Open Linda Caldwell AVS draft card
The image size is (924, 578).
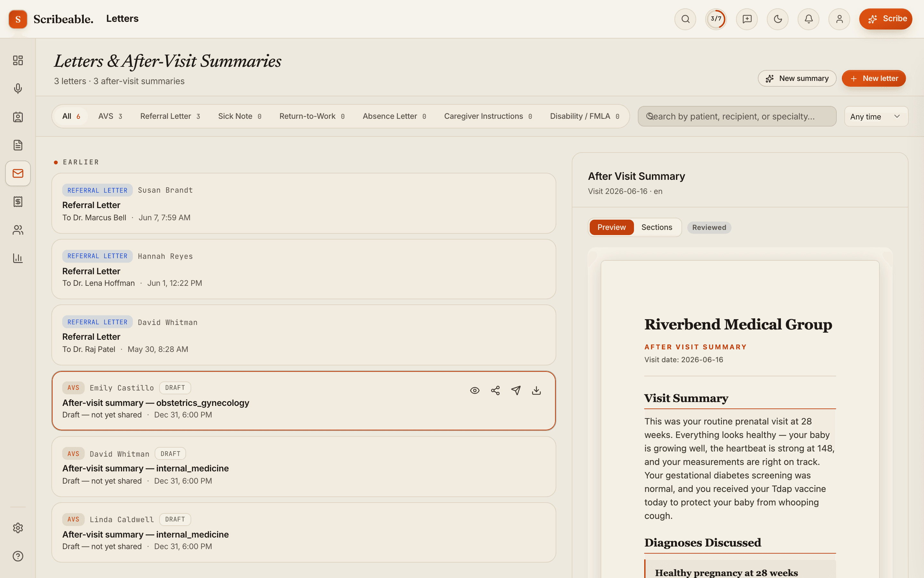coord(304,532)
